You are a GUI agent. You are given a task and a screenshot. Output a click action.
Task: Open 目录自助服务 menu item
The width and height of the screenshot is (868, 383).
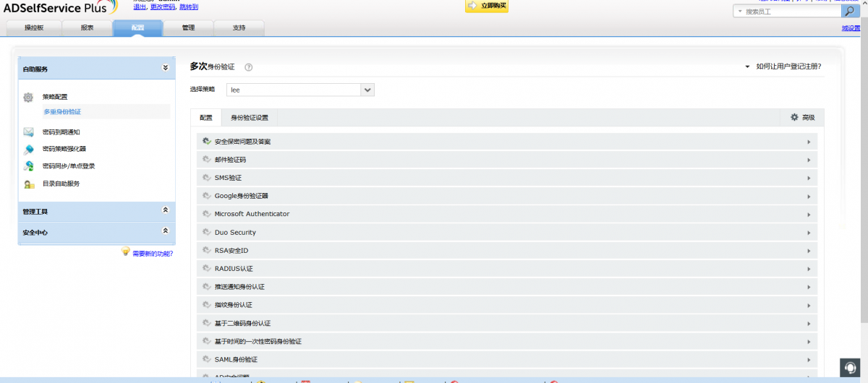(61, 184)
